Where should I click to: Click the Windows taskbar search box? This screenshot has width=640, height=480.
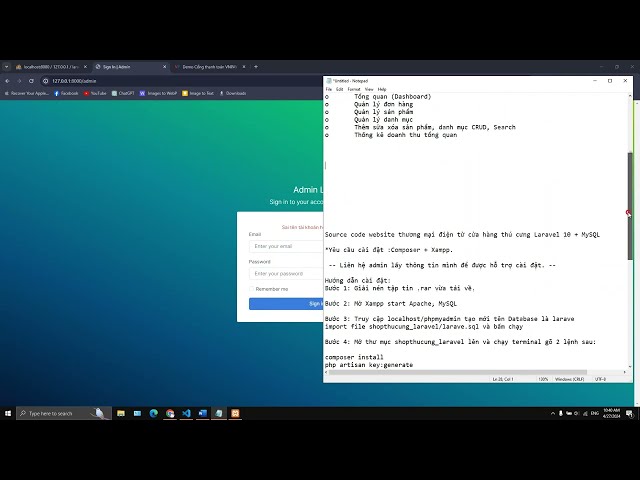(x=64, y=413)
